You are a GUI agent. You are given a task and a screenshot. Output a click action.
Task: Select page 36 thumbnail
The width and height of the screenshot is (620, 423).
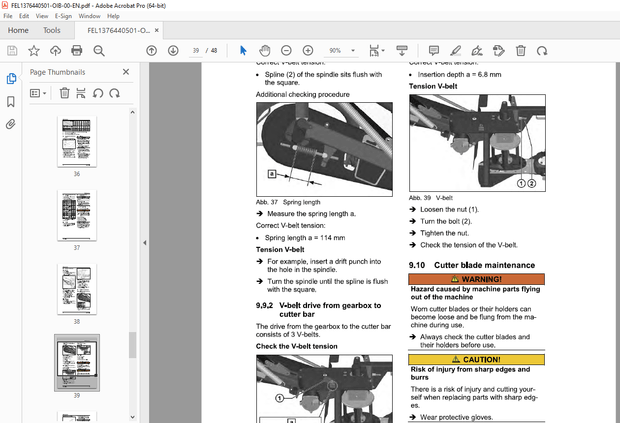pos(77,142)
